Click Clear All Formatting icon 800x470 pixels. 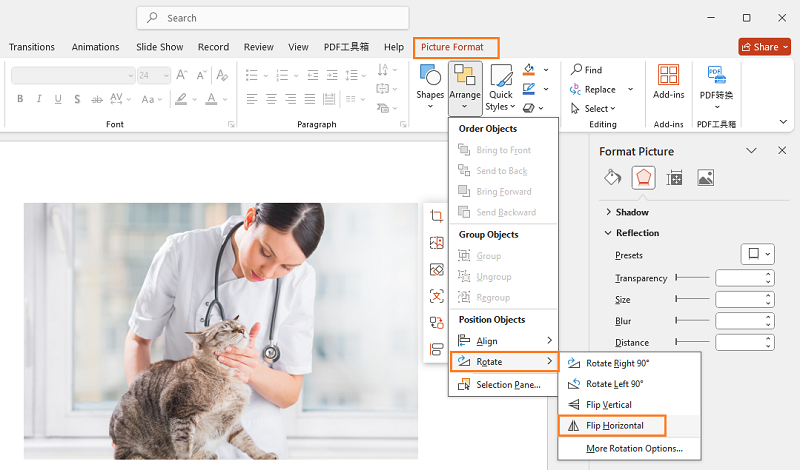[x=222, y=76]
